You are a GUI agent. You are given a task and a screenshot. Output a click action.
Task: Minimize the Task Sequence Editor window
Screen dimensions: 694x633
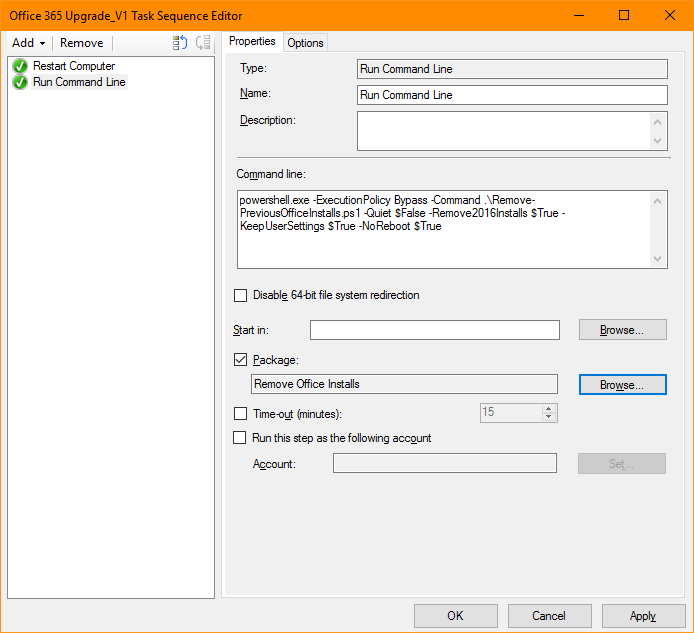(579, 15)
